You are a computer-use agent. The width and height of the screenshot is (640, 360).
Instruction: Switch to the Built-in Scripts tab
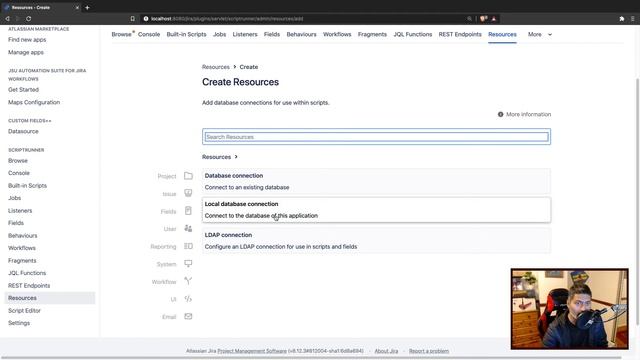point(186,34)
